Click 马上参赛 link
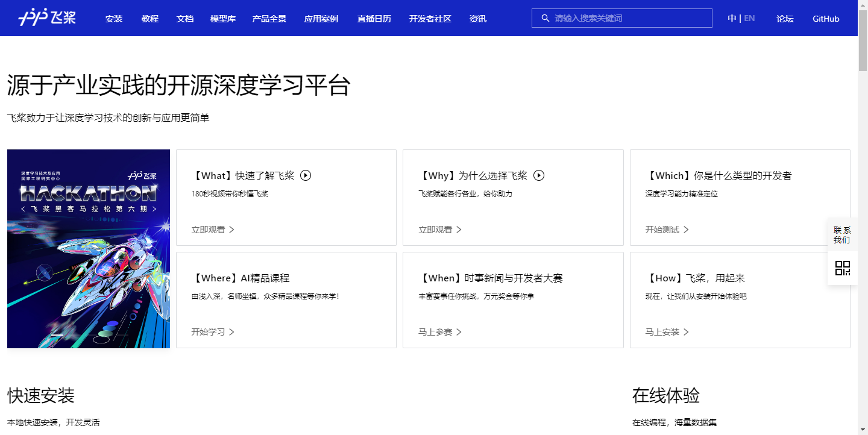 click(435, 332)
